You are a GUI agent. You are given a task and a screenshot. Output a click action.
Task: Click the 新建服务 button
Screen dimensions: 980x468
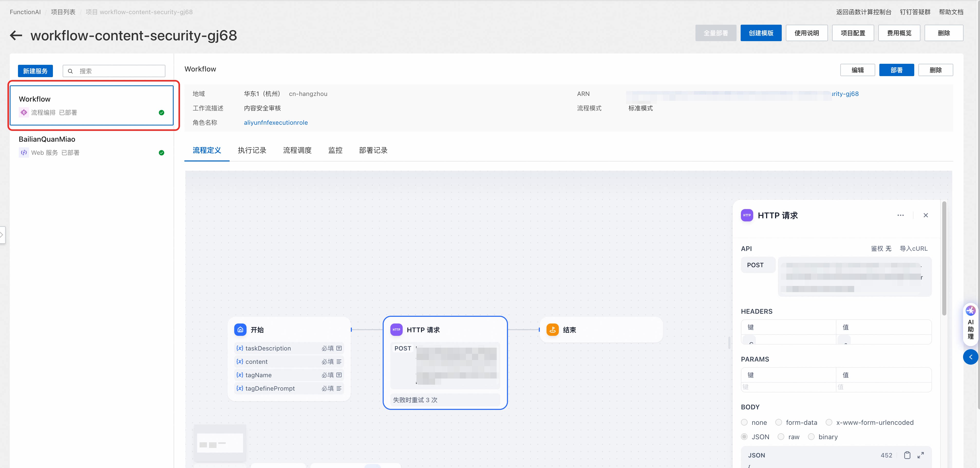point(35,71)
